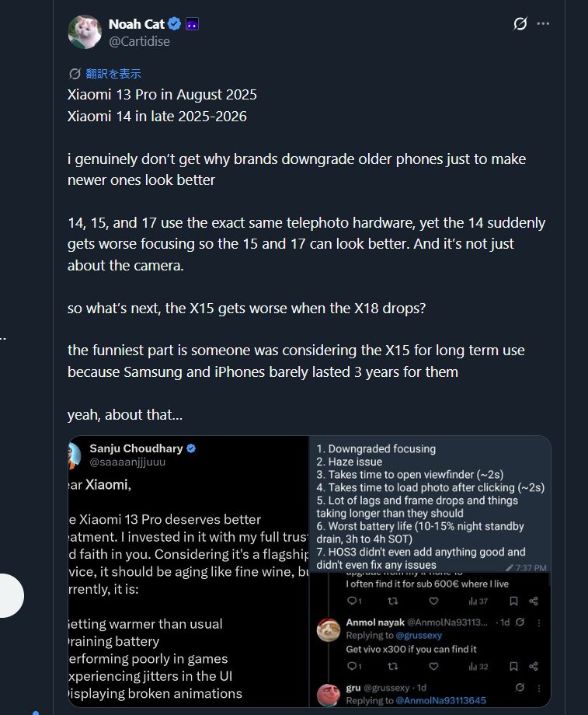
Task: Click the white circular button at left edge
Action: (x=9, y=595)
